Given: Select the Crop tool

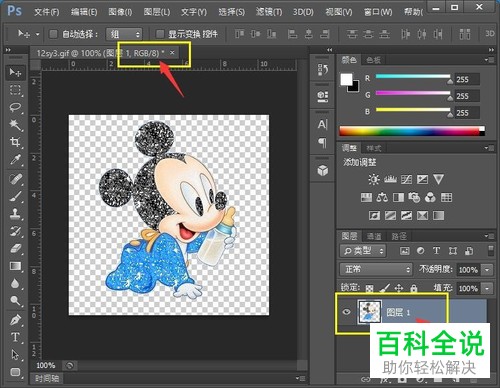Looking at the screenshot, I should (x=15, y=142).
